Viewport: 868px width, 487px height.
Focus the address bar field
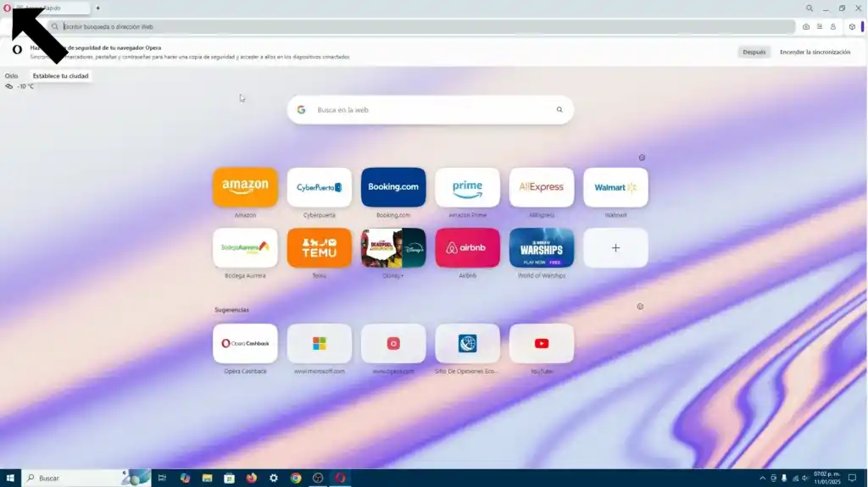424,26
